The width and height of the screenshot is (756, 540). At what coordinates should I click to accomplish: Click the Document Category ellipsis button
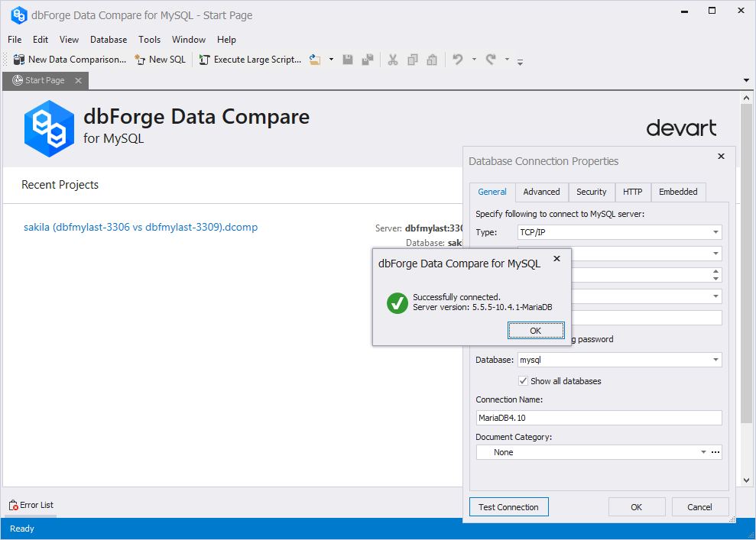(715, 452)
